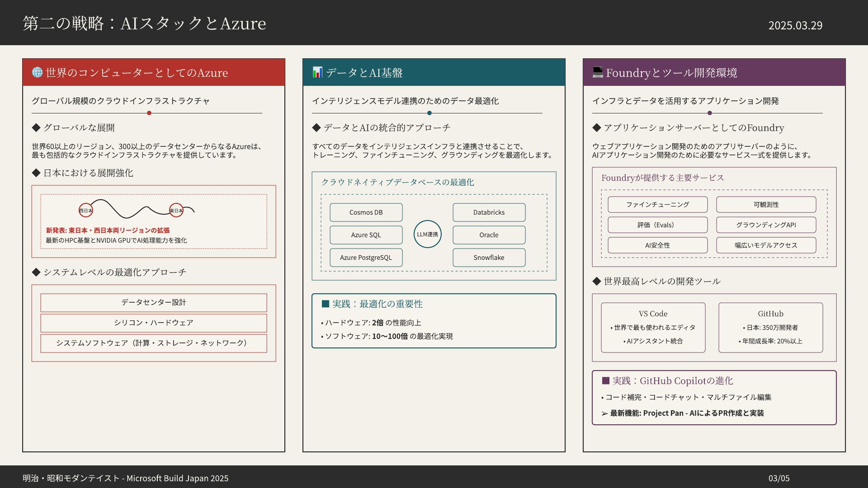Click the システムソフトウェア（計算・ストレージ・ネットワーク）bar
868x488 pixels.
point(154,343)
